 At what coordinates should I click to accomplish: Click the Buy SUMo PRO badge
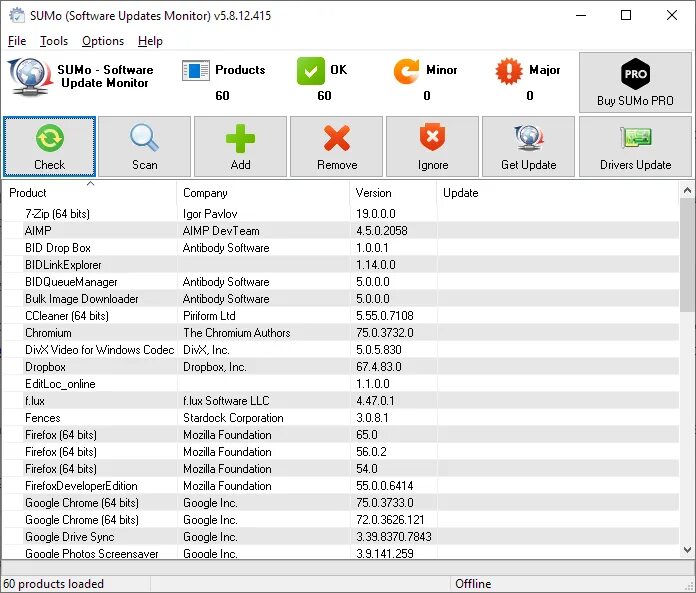[635, 83]
